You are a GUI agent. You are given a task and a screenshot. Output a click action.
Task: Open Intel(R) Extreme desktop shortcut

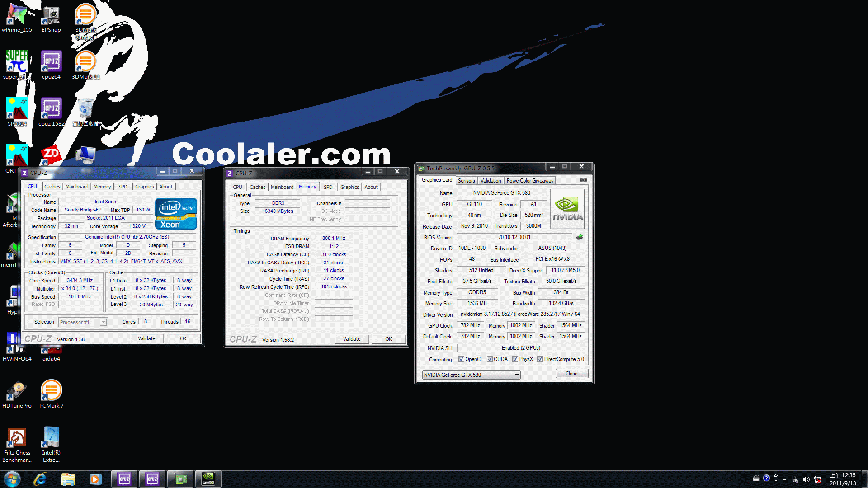(x=51, y=445)
